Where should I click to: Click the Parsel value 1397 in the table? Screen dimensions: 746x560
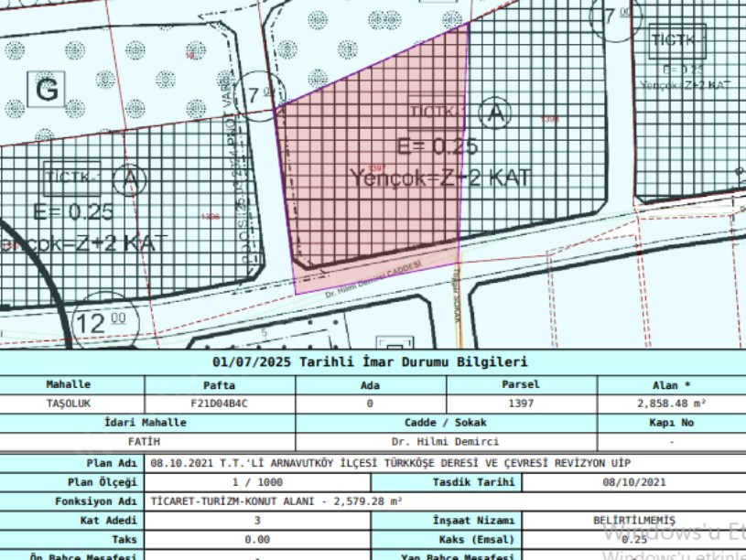click(x=521, y=402)
